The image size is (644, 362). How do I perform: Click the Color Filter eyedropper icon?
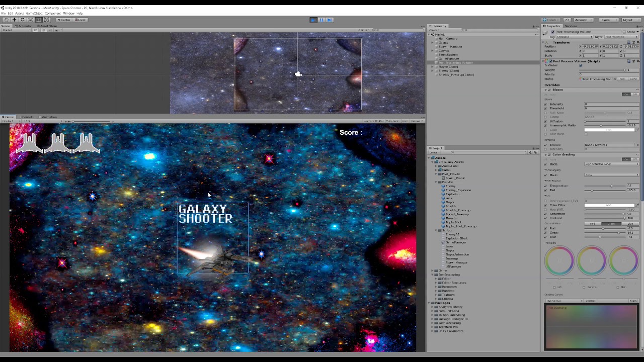pos(637,205)
